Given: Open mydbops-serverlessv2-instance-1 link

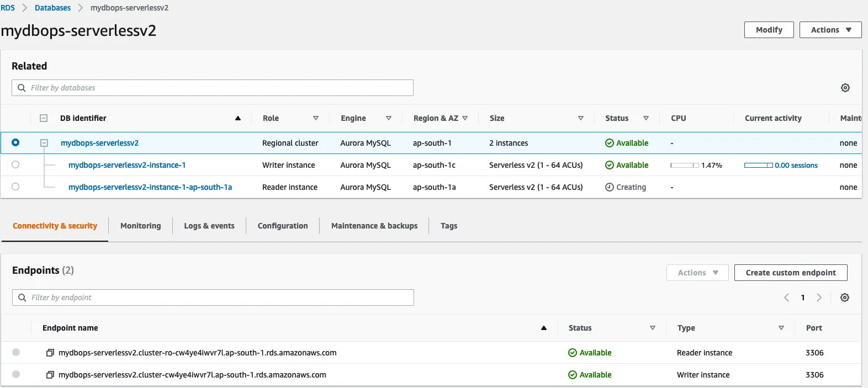Looking at the screenshot, I should (127, 165).
